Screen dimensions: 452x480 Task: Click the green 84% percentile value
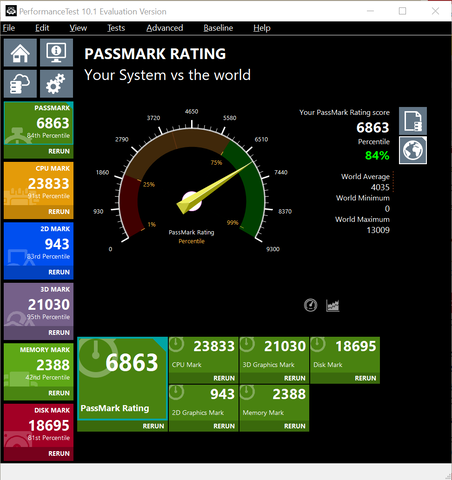click(377, 155)
